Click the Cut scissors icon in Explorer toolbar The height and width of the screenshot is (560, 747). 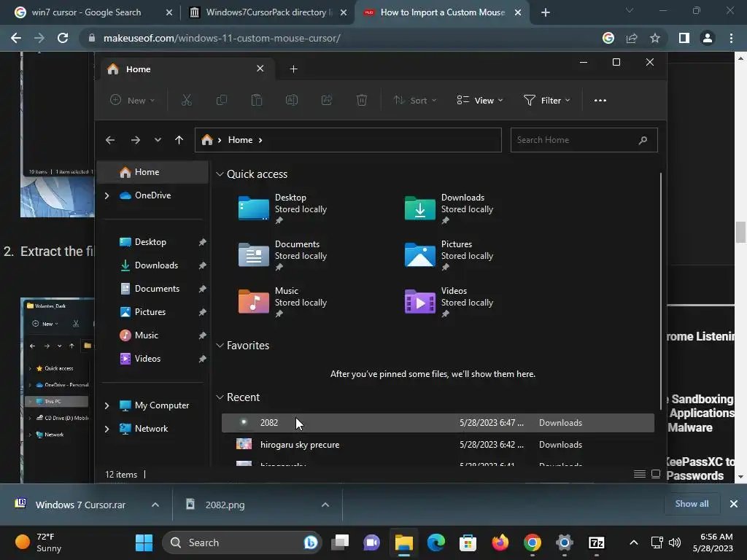click(186, 100)
